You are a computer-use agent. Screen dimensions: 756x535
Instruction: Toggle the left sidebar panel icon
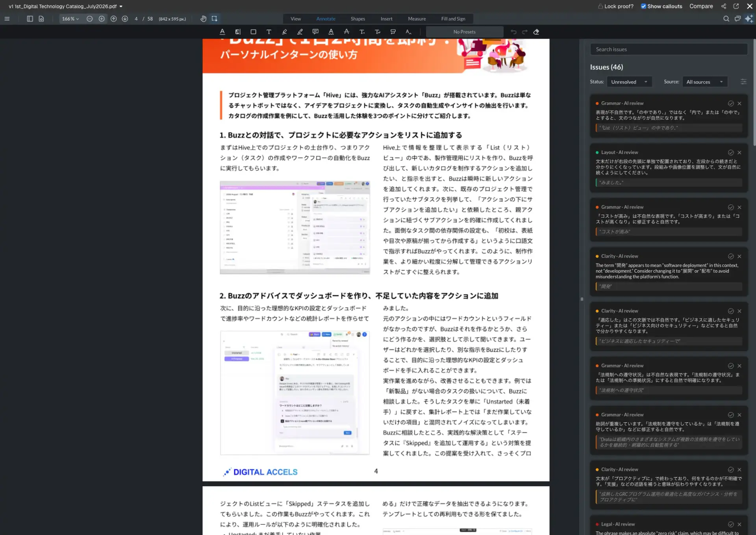coord(30,19)
